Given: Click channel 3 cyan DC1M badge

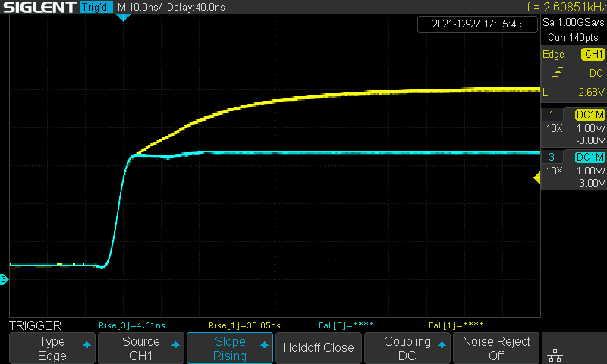Looking at the screenshot, I should pos(590,157).
